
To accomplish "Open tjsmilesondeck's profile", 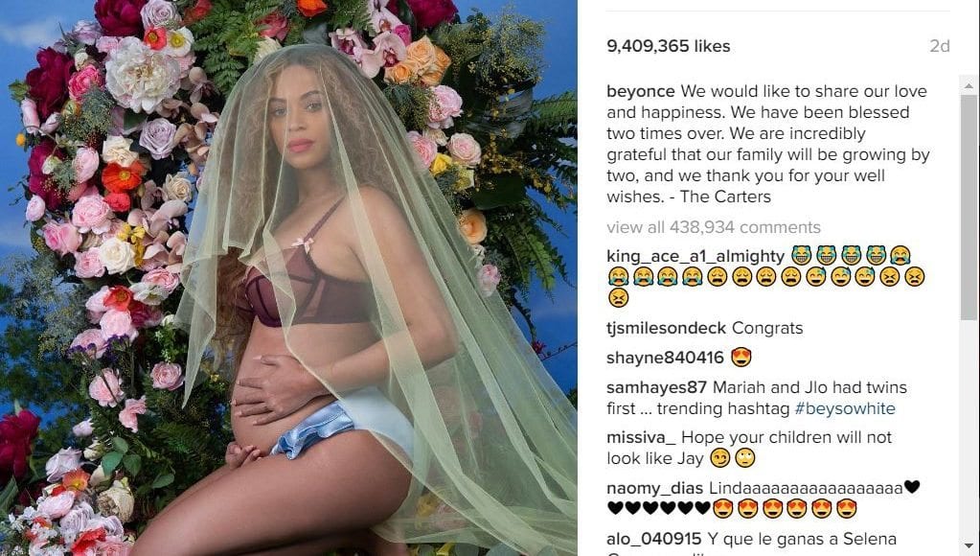I will coord(666,328).
